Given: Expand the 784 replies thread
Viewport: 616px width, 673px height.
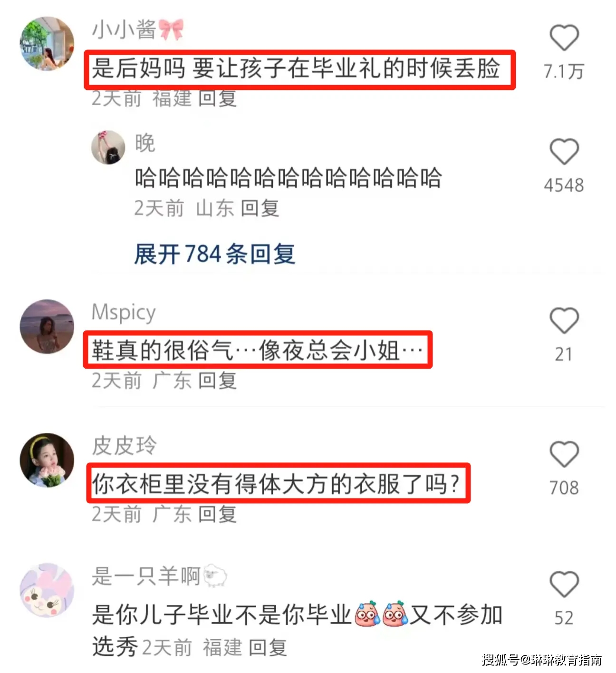Looking at the screenshot, I should 214,254.
